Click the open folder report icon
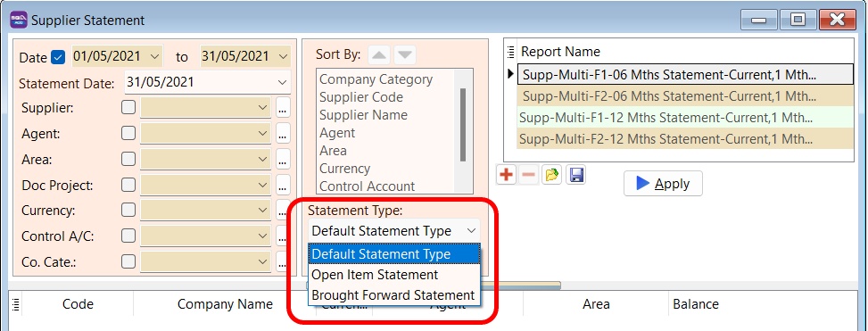868x331 pixels. (x=552, y=176)
